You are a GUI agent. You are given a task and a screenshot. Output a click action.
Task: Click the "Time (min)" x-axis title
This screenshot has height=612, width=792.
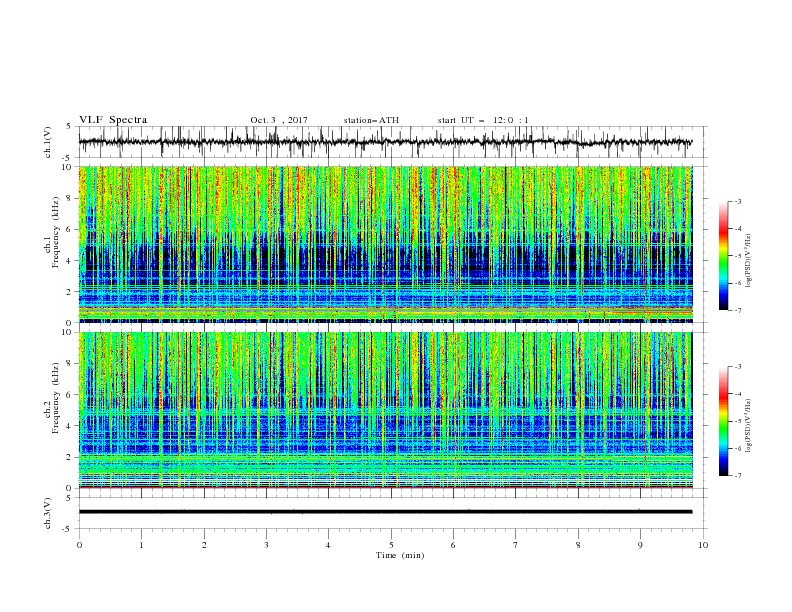tap(400, 555)
